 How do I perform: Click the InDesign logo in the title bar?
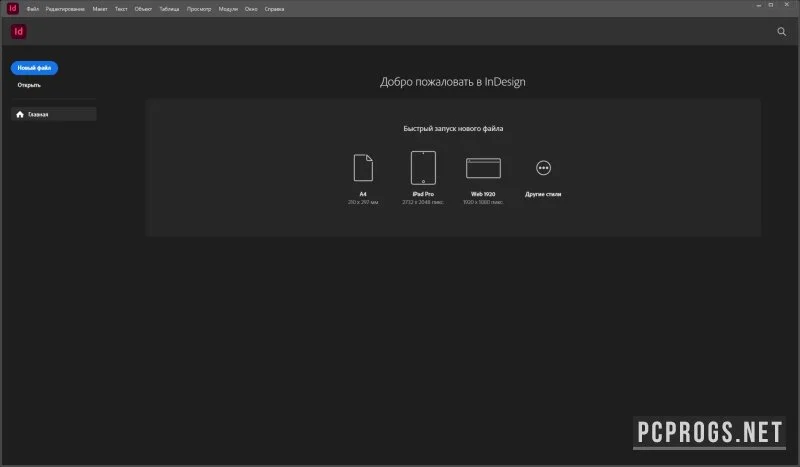click(x=13, y=8)
